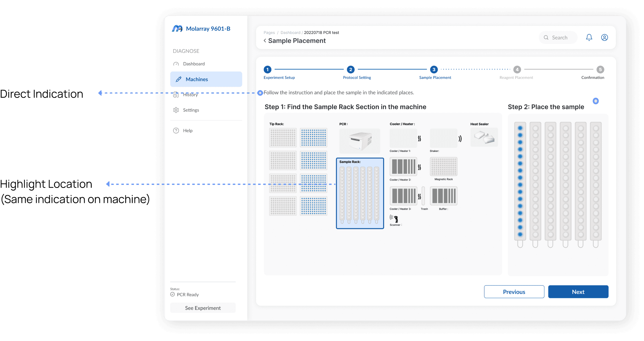This screenshot has height=341, width=644.
Task: Click the Help question mark icon
Action: [x=176, y=130]
